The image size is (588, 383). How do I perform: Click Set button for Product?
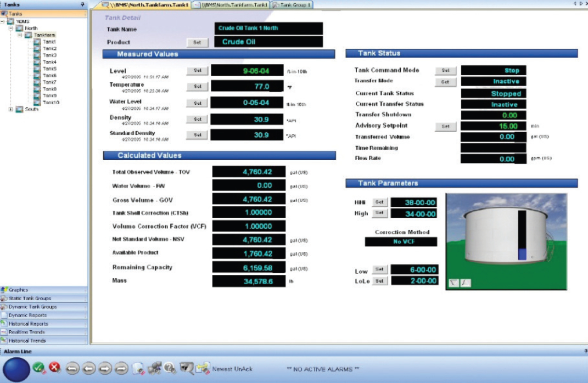(x=197, y=42)
